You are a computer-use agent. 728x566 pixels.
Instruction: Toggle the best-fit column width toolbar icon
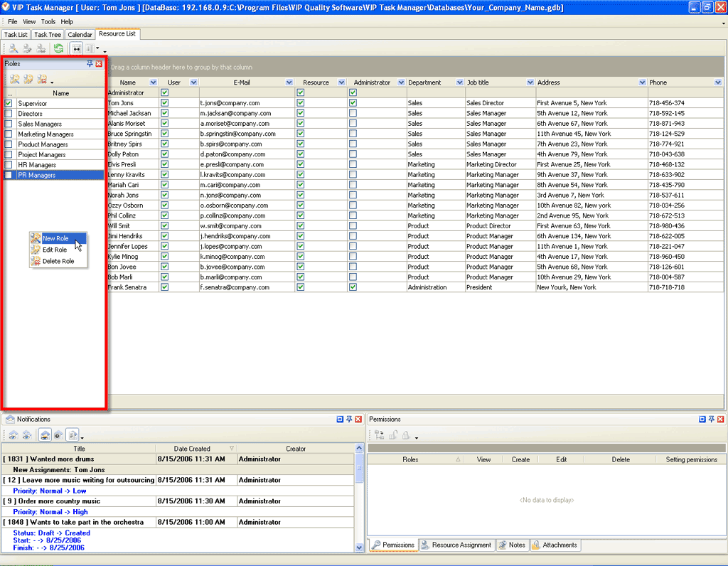pyautogui.click(x=76, y=48)
